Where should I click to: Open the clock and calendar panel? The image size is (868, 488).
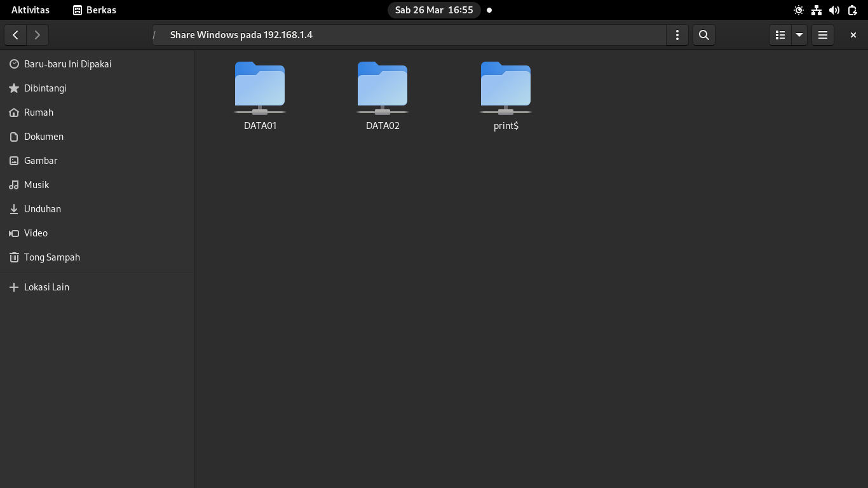(x=434, y=10)
